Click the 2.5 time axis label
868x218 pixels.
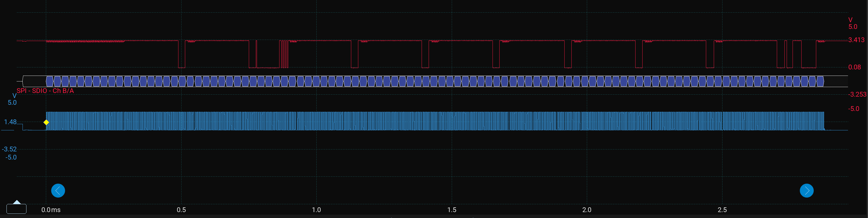coord(722,210)
